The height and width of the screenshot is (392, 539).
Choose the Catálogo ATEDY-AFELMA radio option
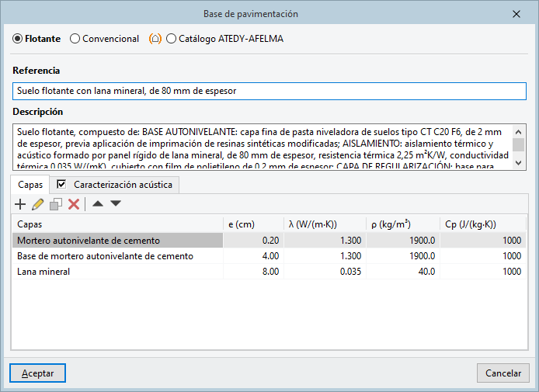[172, 38]
